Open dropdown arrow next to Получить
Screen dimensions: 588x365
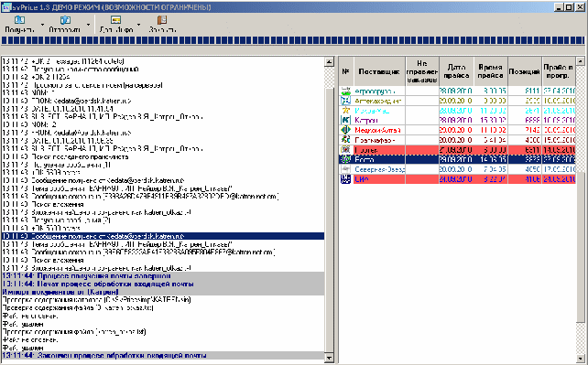click(x=42, y=25)
